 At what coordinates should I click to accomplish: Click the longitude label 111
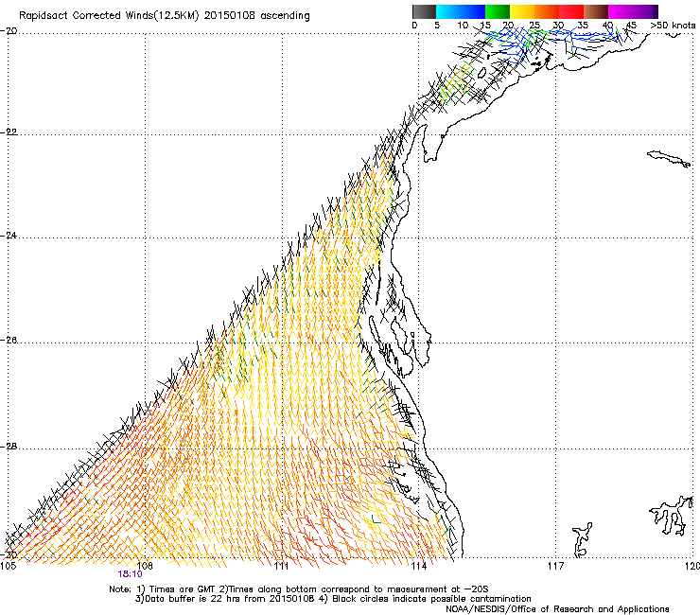282,566
